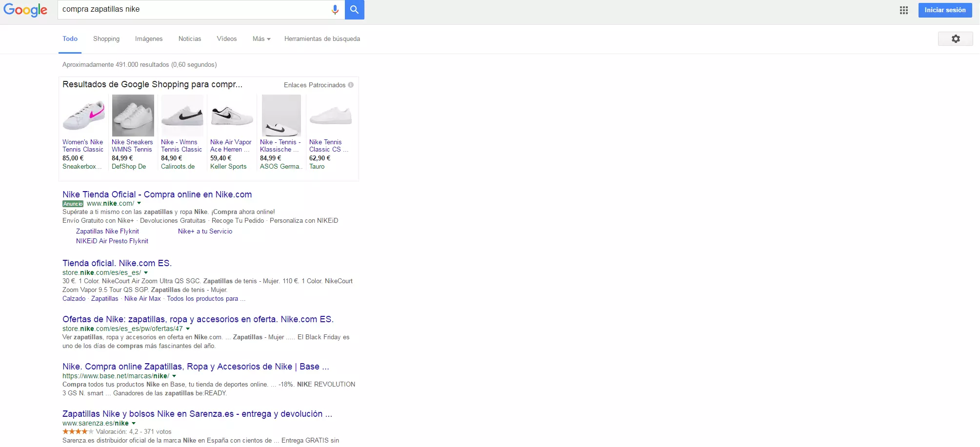The width and height of the screenshot is (980, 447).
Task: Click the 59,40 € price
Action: (x=220, y=158)
